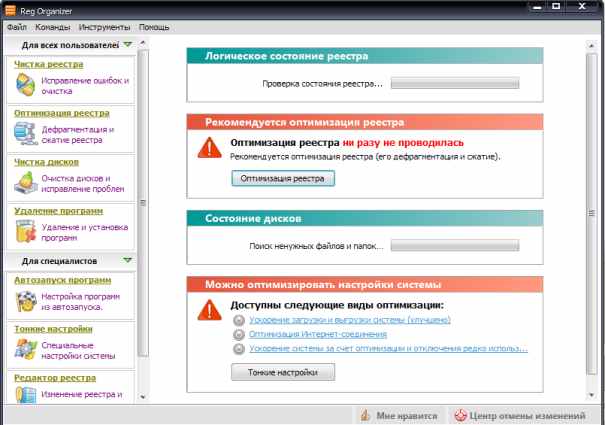Image resolution: width=605 pixels, height=425 pixels.
Task: Click the registry optimization computer icon
Action: pos(25,133)
